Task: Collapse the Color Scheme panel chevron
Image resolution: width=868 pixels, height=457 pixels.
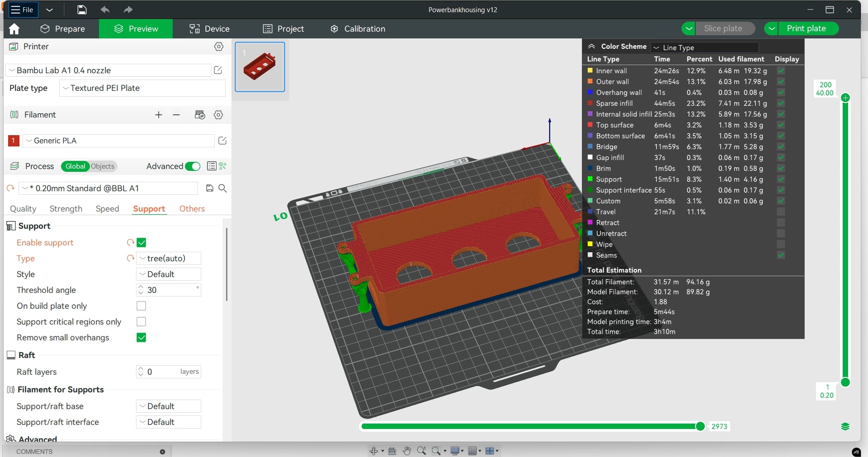Action: coord(591,47)
